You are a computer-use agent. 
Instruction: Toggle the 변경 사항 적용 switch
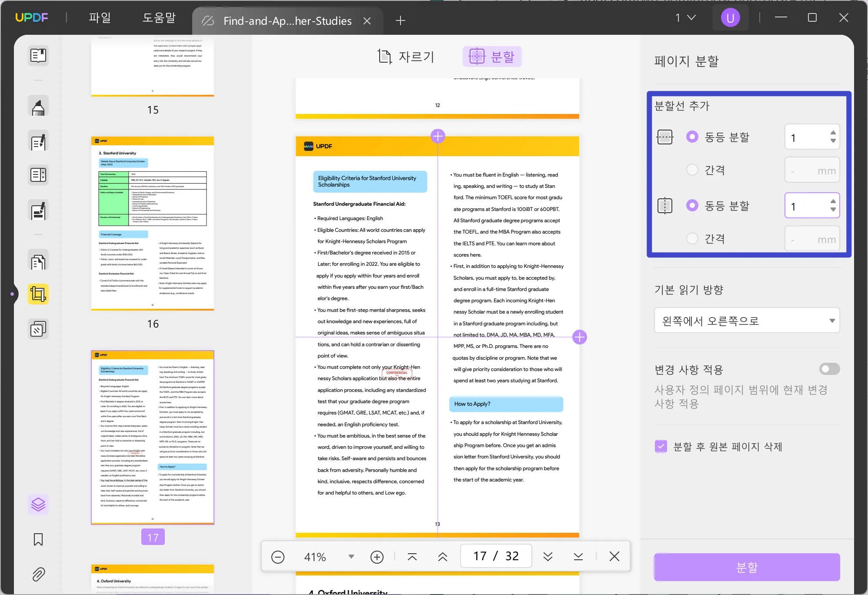pyautogui.click(x=830, y=369)
